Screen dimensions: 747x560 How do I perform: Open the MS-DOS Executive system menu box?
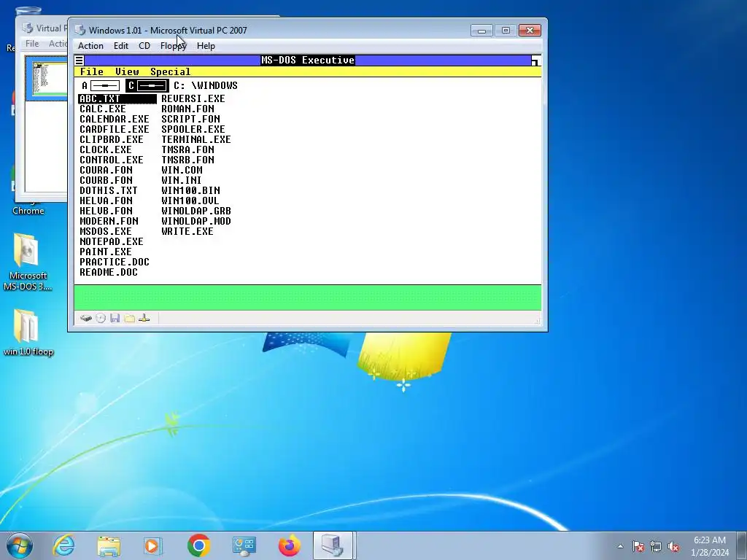pyautogui.click(x=79, y=60)
